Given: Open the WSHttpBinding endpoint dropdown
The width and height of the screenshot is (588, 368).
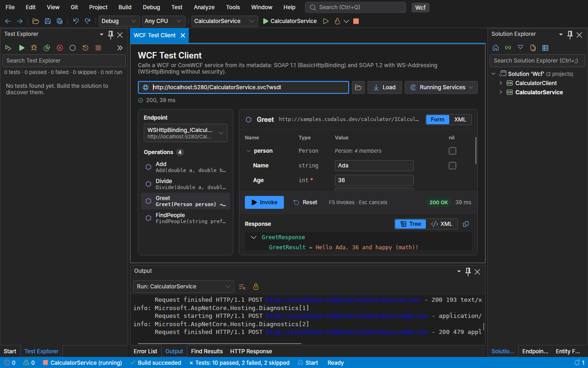Looking at the screenshot, I should click(186, 133).
